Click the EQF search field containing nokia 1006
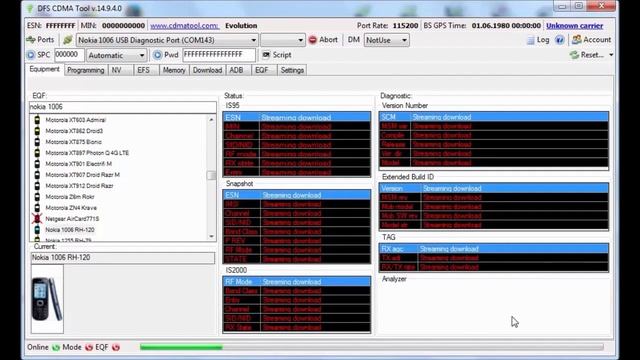 coord(122,107)
